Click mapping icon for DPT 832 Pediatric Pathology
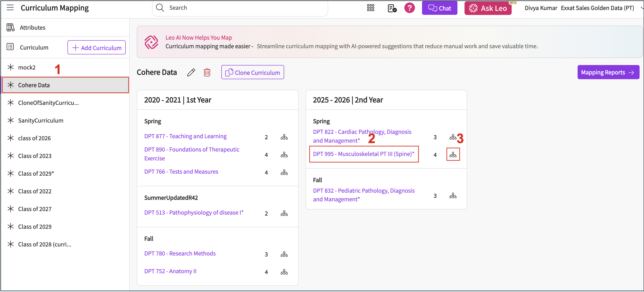644x292 pixels. (x=453, y=196)
